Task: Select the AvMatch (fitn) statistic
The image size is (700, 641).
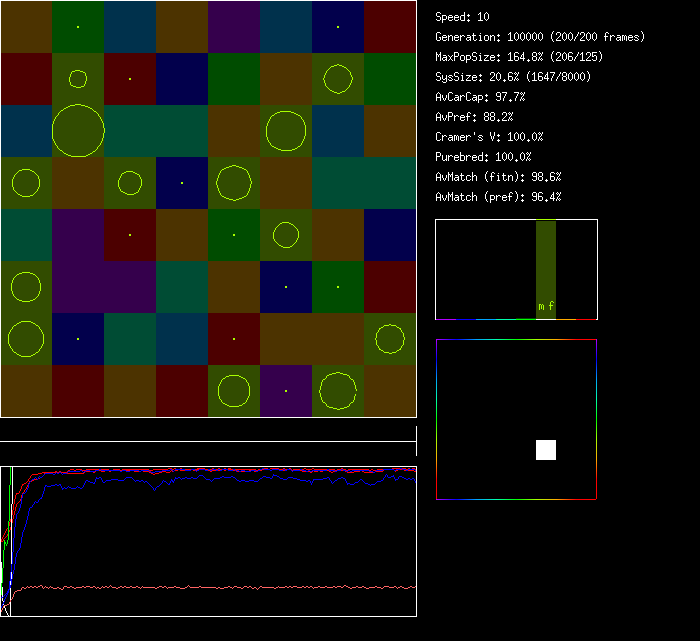Action: (498, 177)
